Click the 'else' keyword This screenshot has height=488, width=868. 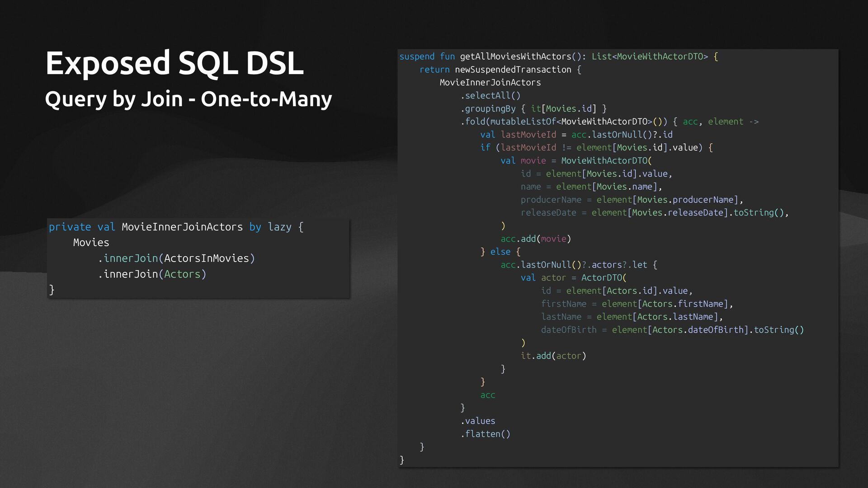pos(500,252)
